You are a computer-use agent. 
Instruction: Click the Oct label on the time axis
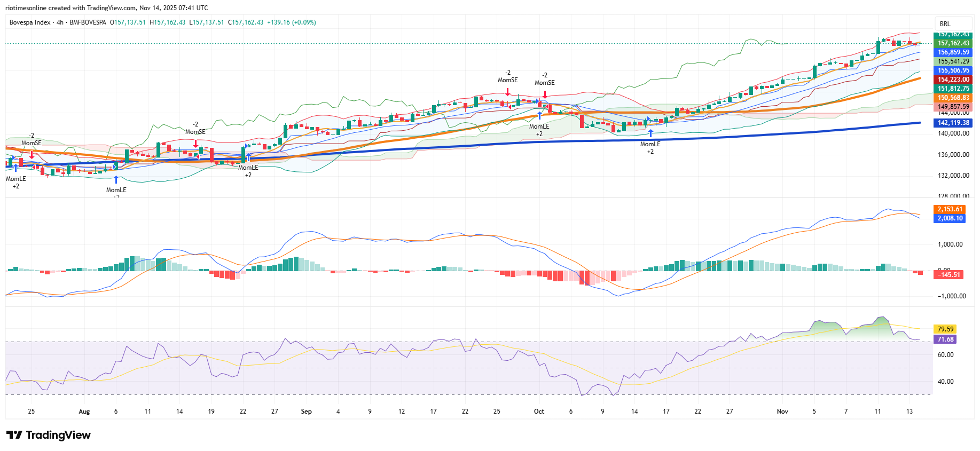click(x=539, y=412)
